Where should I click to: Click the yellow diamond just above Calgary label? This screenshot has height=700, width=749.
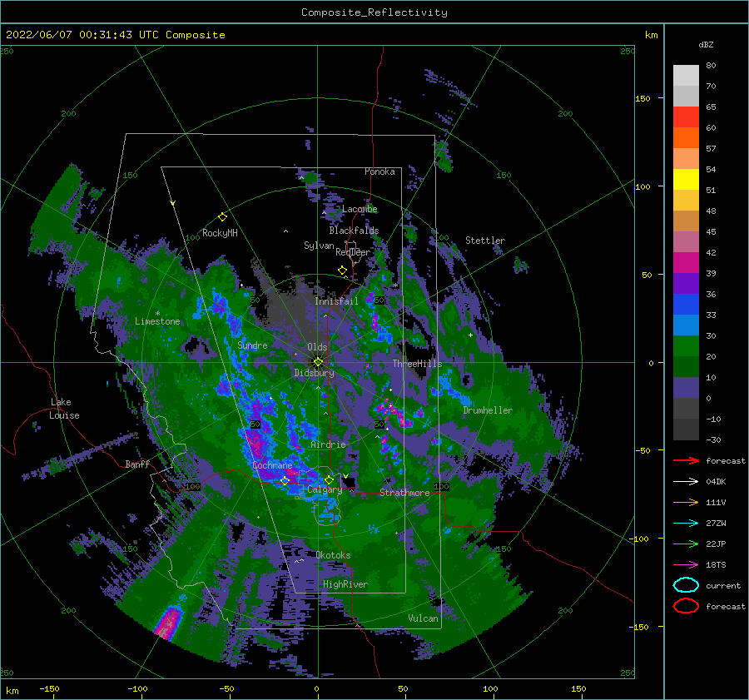(329, 479)
